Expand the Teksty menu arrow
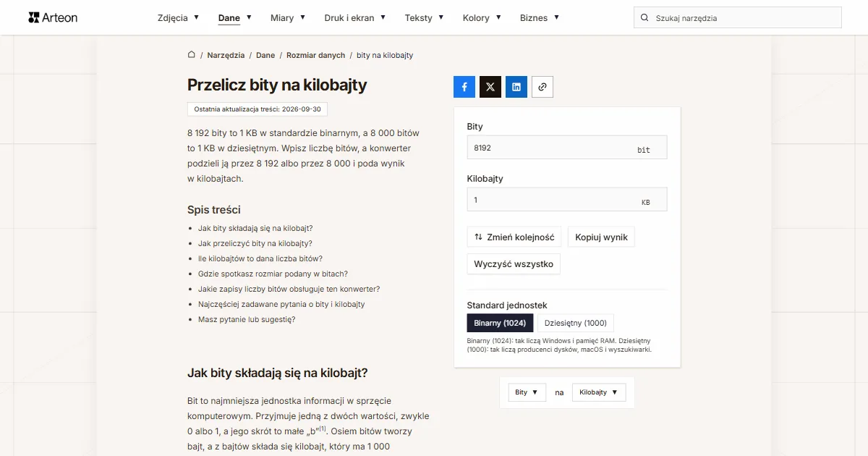The width and height of the screenshot is (868, 456). pos(441,17)
